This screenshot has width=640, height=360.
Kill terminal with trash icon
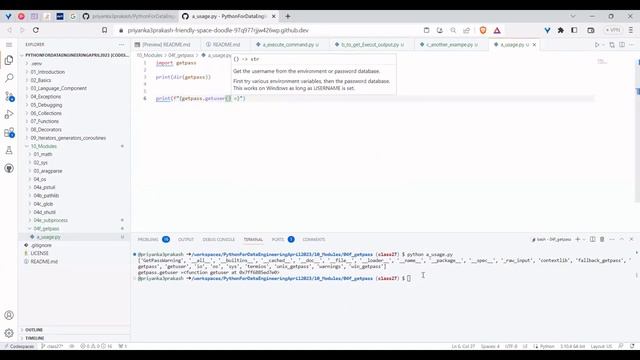pyautogui.click(x=602, y=239)
